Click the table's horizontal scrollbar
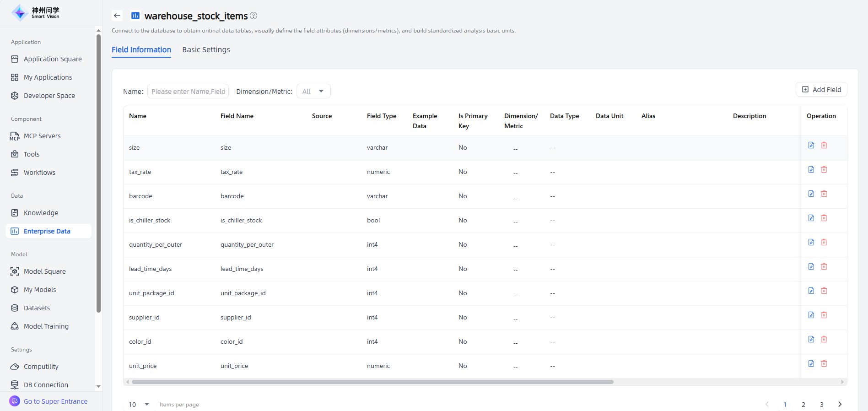Viewport: 868px width, 411px height. coord(372,382)
